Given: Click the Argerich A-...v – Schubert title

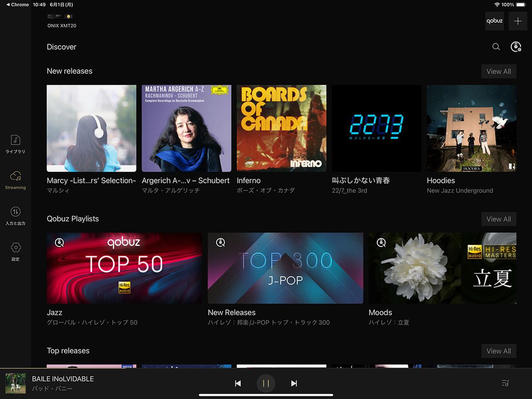Looking at the screenshot, I should click(186, 180).
